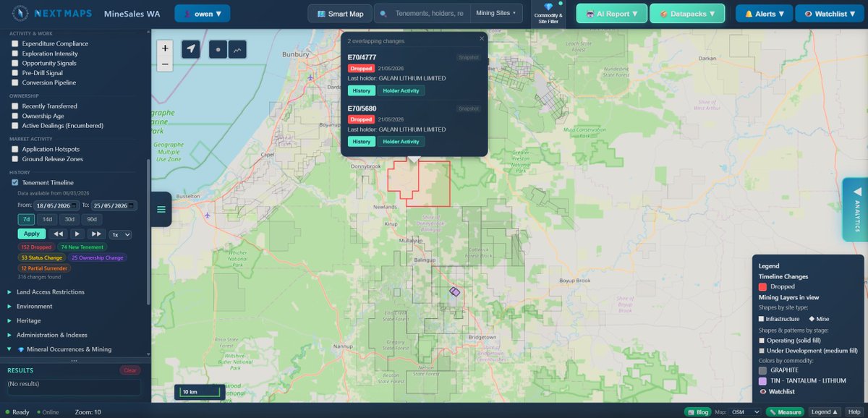This screenshot has height=418, width=868.
Task: Click the Busselton airport plane marker
Action: pyautogui.click(x=208, y=215)
